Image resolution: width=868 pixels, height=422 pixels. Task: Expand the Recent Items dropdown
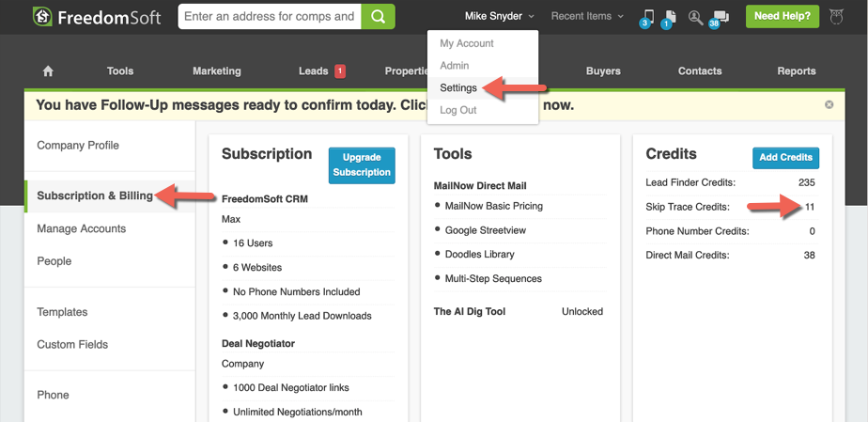click(587, 16)
